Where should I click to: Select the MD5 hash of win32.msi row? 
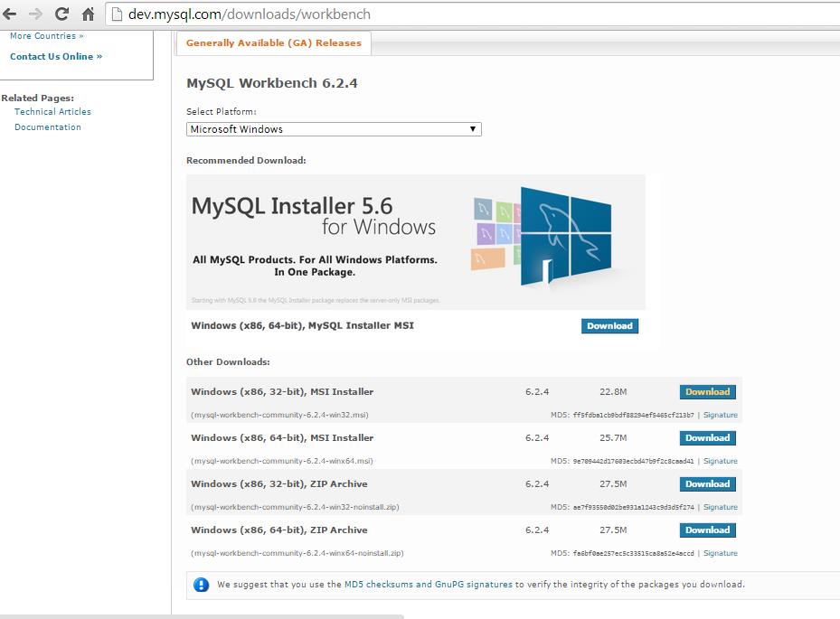pos(633,415)
